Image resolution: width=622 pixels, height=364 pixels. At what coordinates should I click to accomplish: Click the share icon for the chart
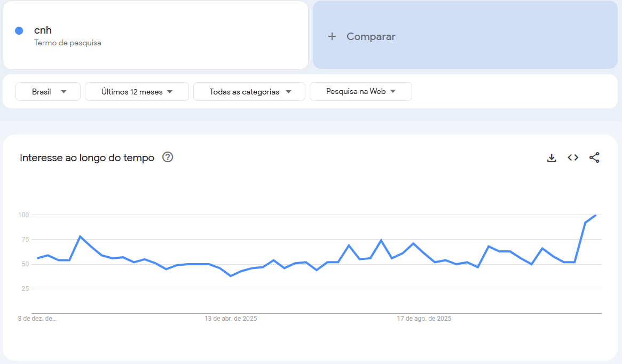(x=594, y=157)
